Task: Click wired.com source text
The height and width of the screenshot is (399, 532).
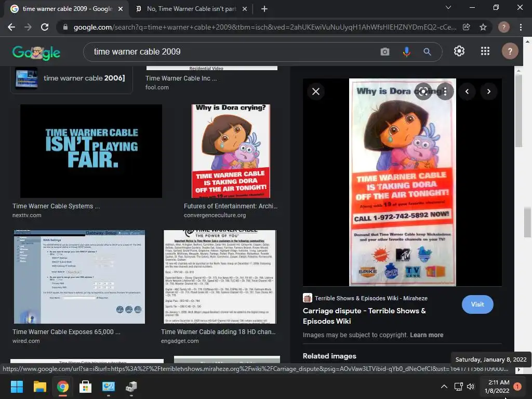Action: pyautogui.click(x=26, y=341)
